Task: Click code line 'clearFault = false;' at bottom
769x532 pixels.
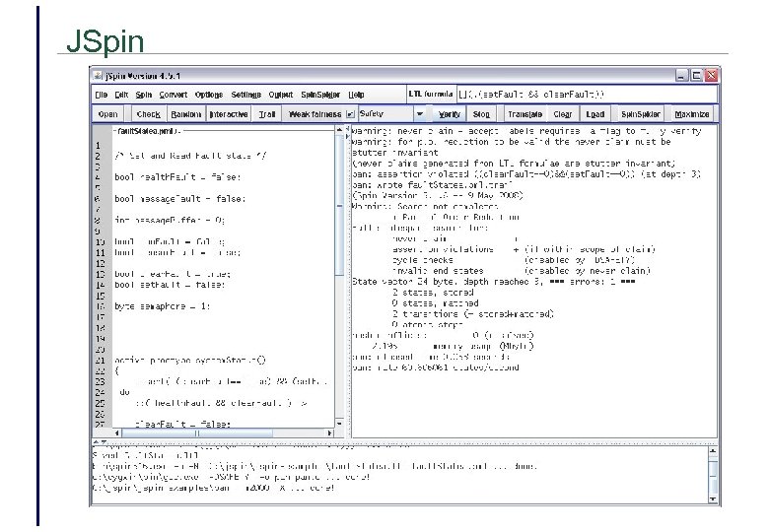Action: pyautogui.click(x=182, y=424)
